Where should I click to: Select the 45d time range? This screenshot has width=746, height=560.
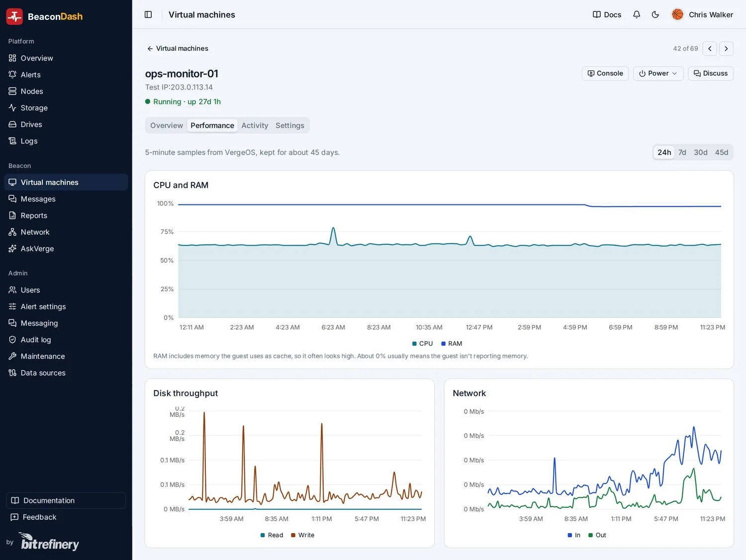[x=721, y=153]
